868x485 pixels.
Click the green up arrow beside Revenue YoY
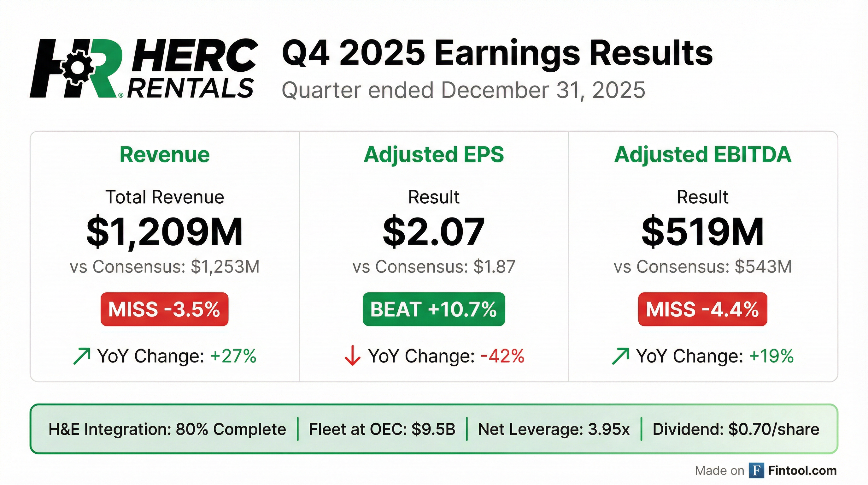click(x=82, y=356)
